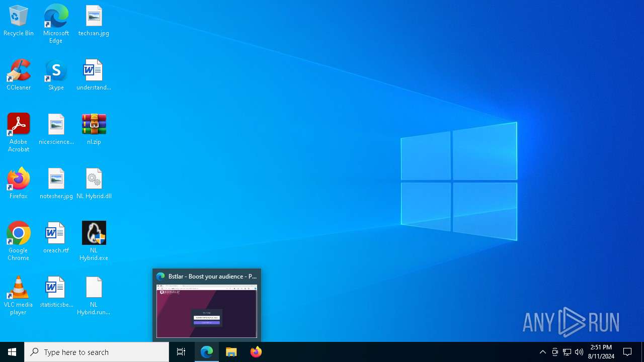Select the NL Hybrid.run... file

pyautogui.click(x=94, y=296)
